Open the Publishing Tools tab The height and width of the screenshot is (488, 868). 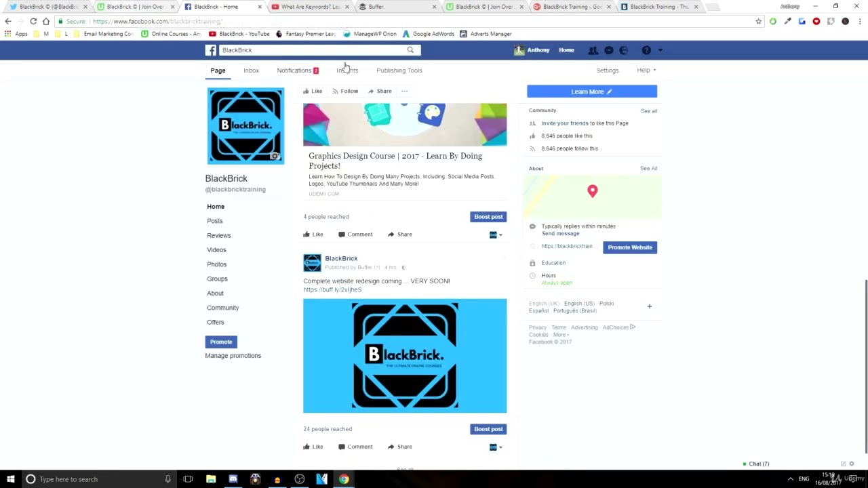(x=399, y=70)
